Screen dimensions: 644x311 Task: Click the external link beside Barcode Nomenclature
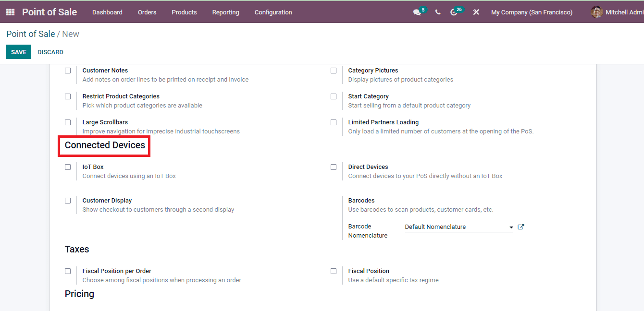click(521, 227)
